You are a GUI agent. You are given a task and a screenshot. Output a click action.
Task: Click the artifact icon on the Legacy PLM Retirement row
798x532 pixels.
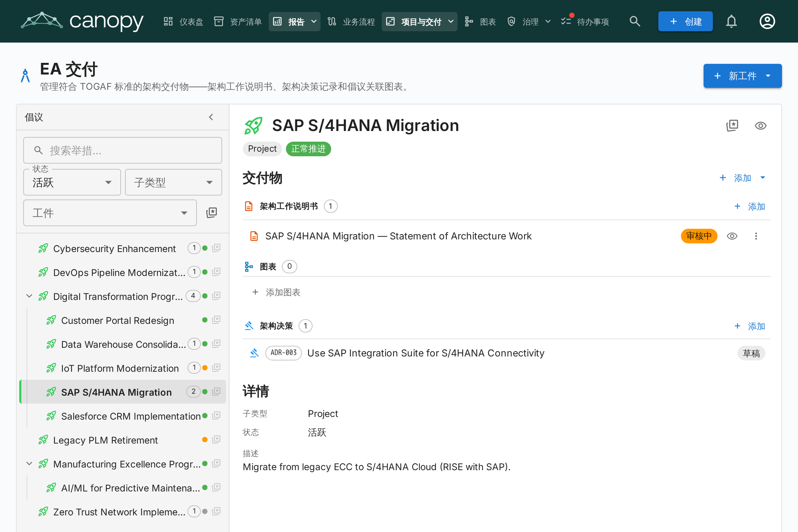216,440
